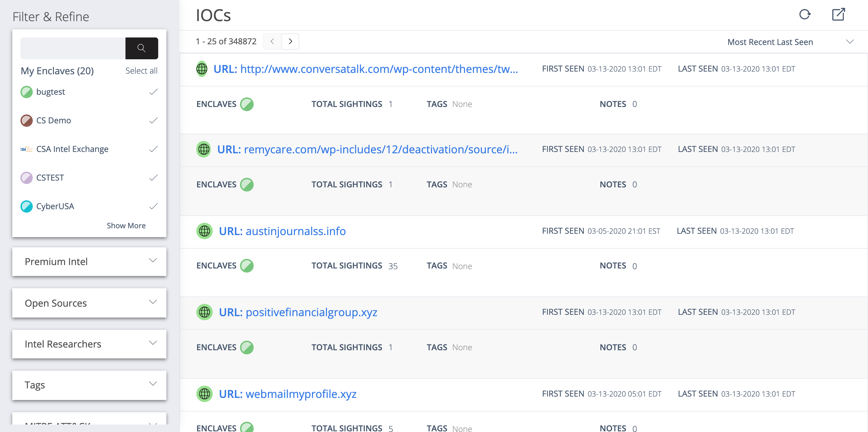Click Tags None under remycare.com entry
Screen dimensions: 868x432
[x=449, y=185]
